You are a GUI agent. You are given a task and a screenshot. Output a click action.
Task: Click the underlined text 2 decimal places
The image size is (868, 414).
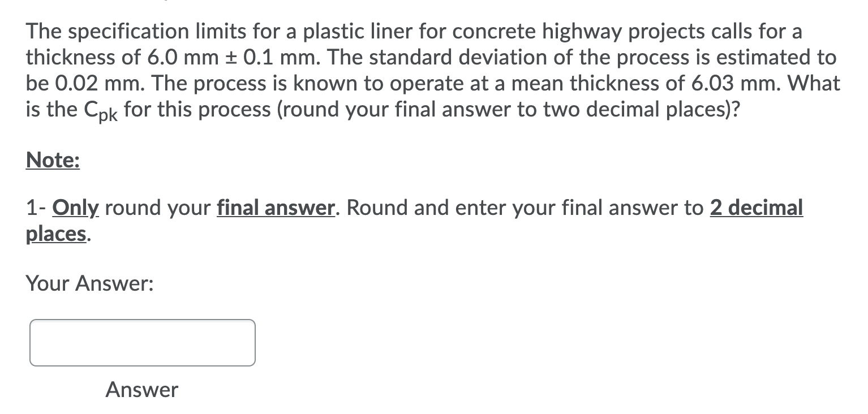(x=757, y=208)
